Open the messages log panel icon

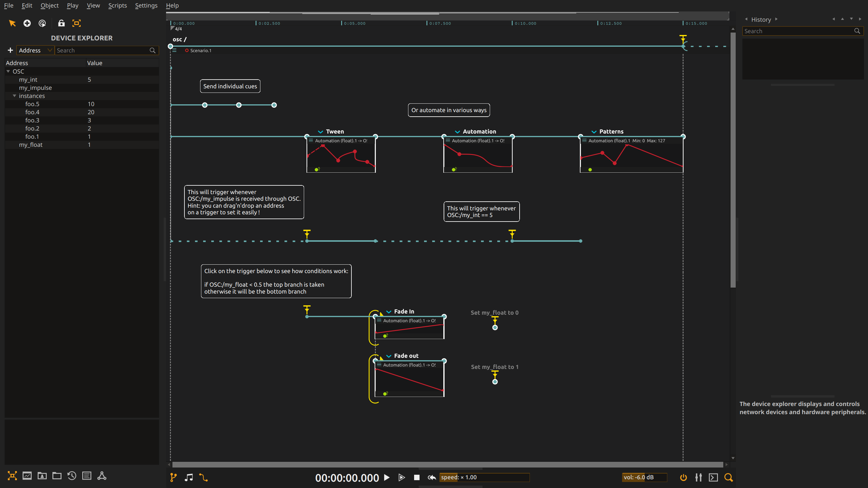[86, 476]
